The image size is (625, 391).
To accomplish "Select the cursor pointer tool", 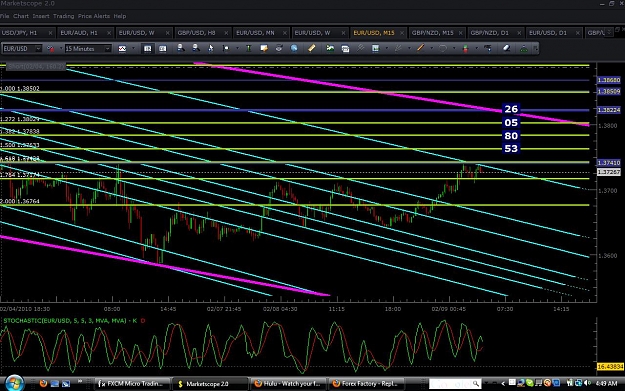I will [x=211, y=48].
